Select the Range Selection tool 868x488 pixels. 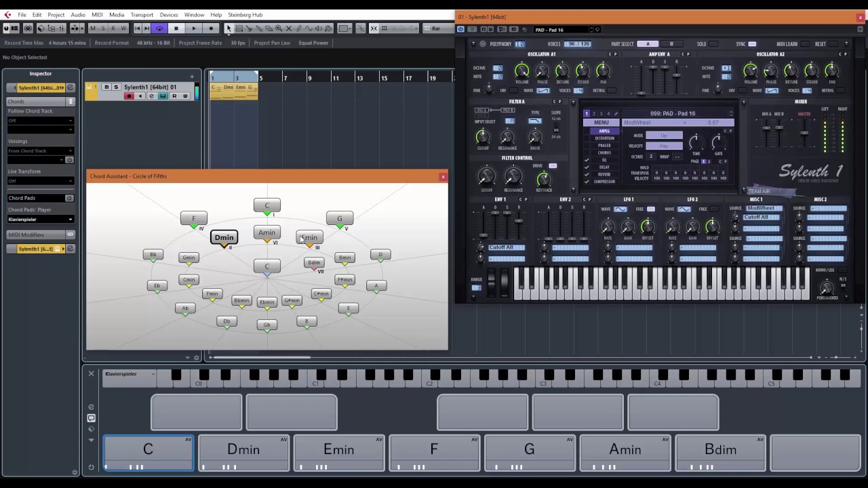click(x=239, y=28)
